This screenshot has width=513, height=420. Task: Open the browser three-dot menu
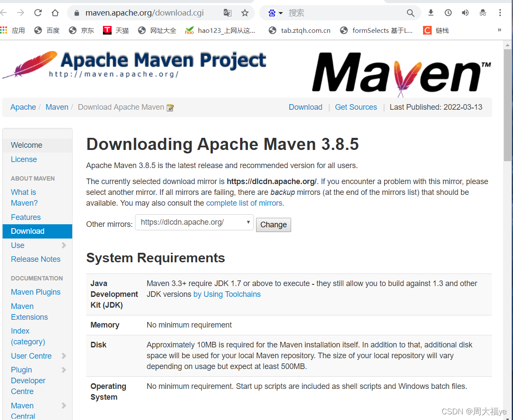coord(500,13)
